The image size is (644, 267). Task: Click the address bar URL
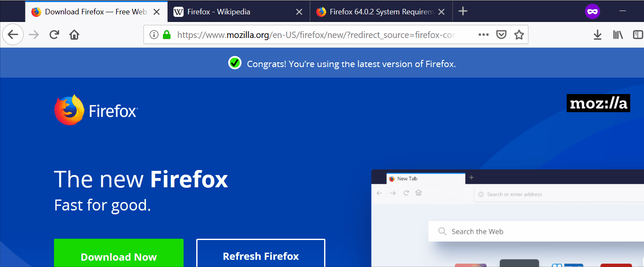[x=316, y=35]
